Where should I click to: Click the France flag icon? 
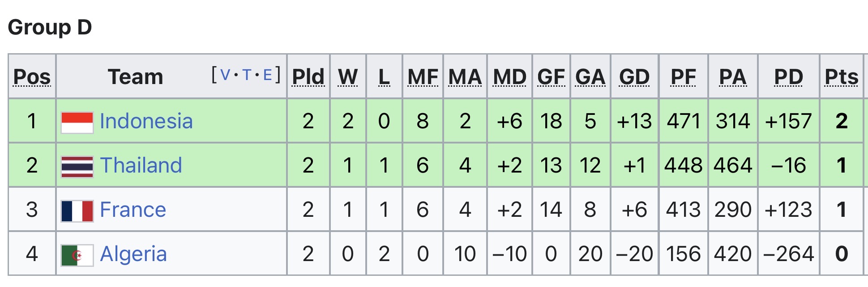77,211
